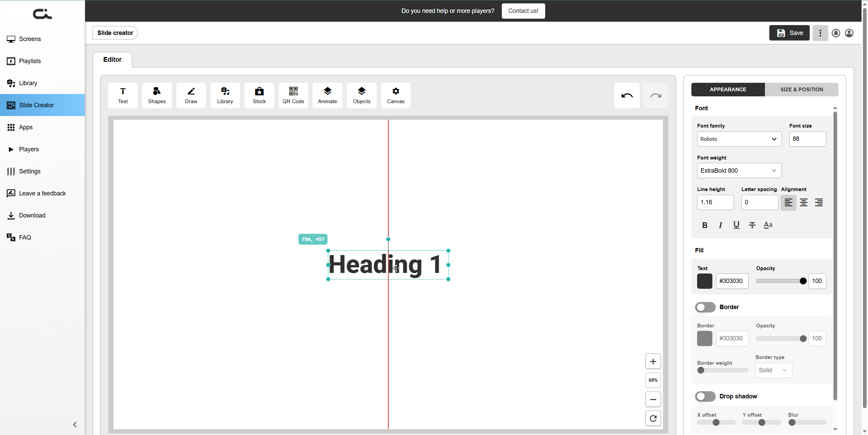Reset the canvas zoom

pos(653,418)
